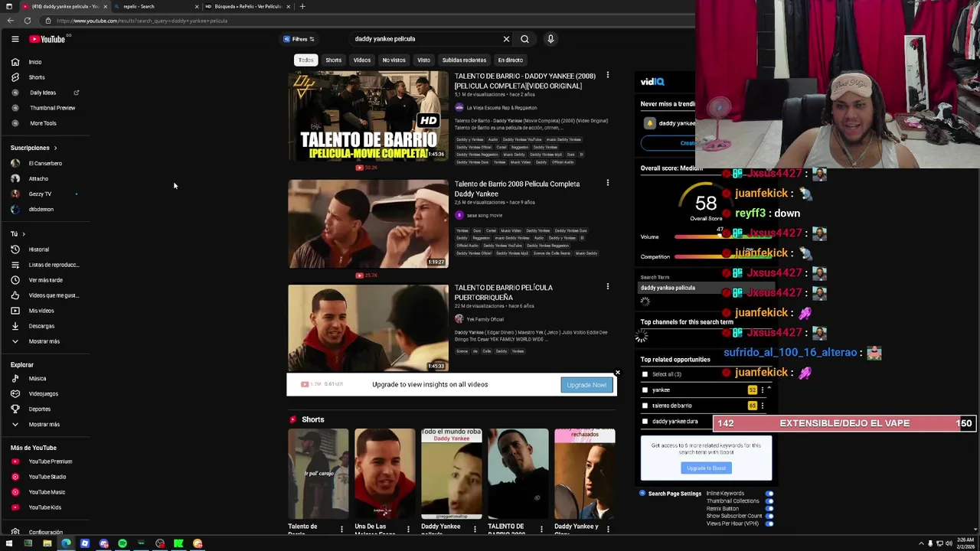This screenshot has width=980, height=551.
Task: Expand Mostrar más under Descargas
Action: [x=46, y=341]
